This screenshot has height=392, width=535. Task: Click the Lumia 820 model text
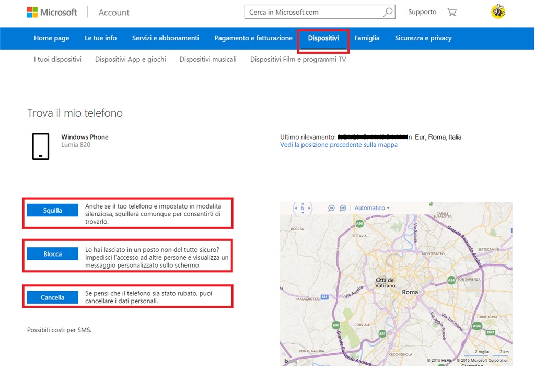tap(76, 145)
